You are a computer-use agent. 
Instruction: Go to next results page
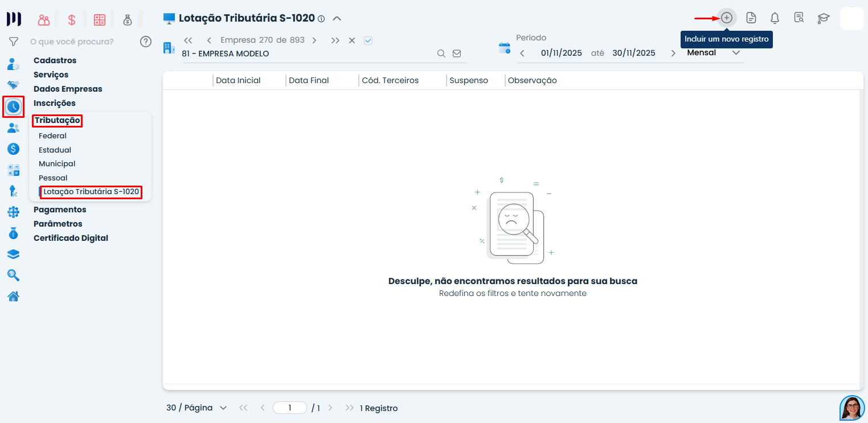pos(330,408)
